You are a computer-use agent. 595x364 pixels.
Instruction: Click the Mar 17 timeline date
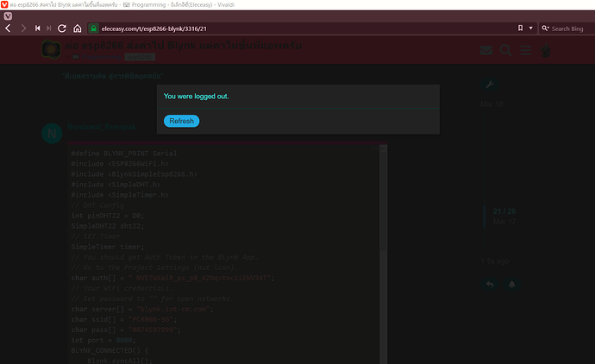point(504,222)
